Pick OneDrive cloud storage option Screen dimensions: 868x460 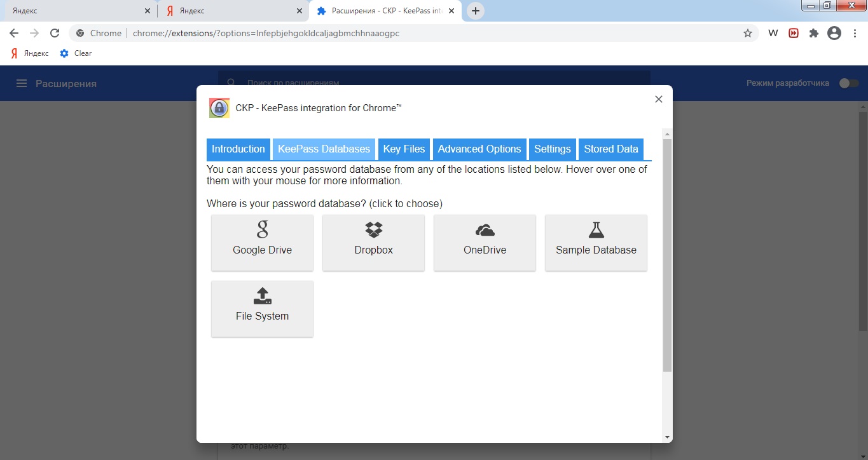[485, 242]
